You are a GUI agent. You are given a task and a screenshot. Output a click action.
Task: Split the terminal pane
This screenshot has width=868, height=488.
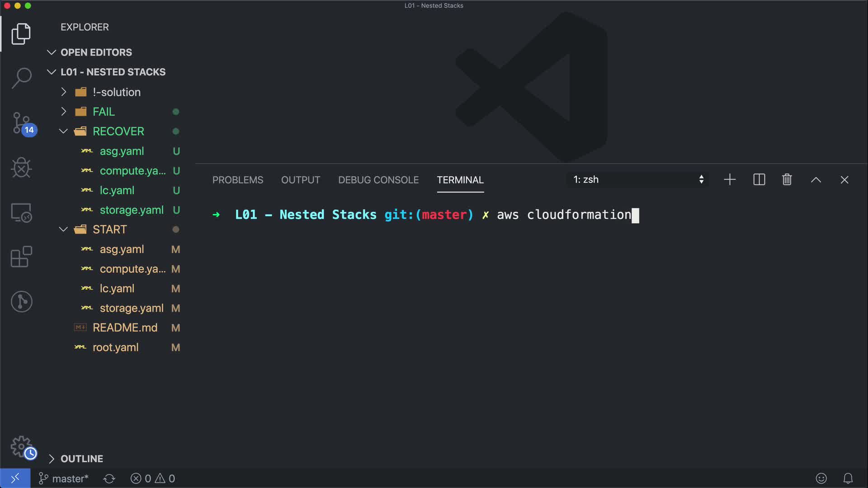(759, 180)
